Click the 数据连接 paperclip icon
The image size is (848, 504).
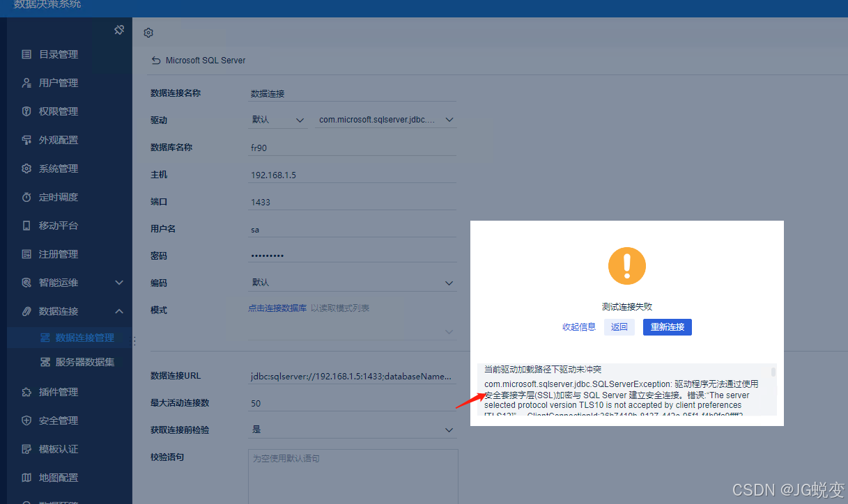coord(26,311)
